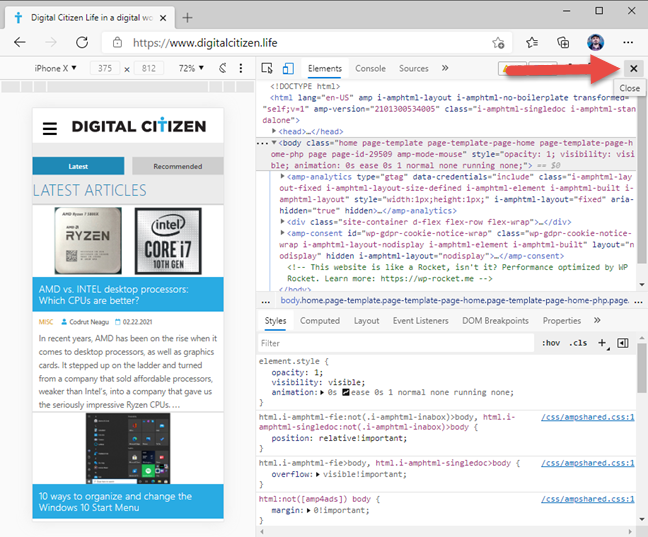Click the Windows 10 Start Menu thumbnail

pos(128,449)
